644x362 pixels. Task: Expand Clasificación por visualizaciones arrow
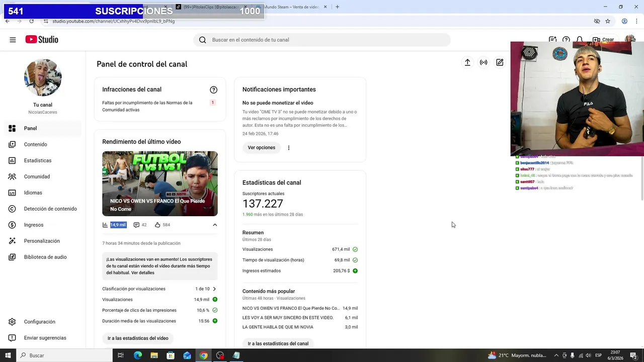pos(214,289)
